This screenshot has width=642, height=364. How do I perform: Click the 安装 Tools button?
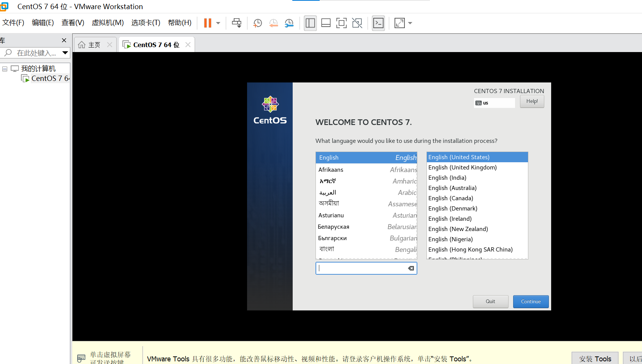tap(595, 359)
